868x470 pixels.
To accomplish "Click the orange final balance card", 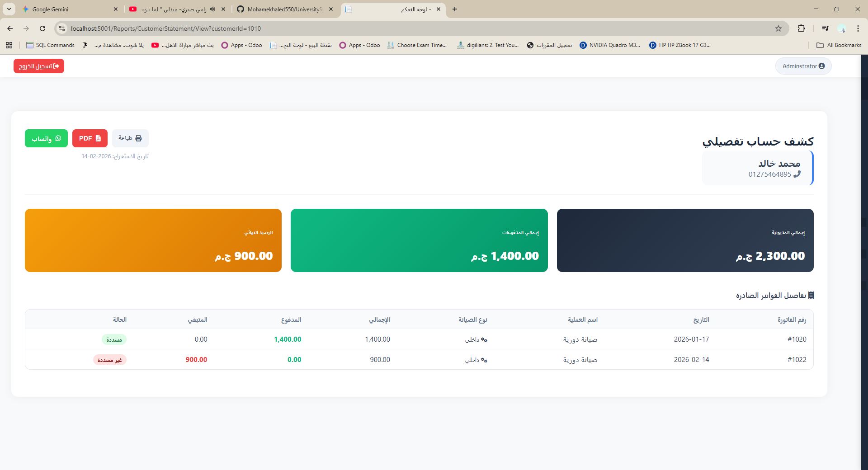I will coord(153,240).
